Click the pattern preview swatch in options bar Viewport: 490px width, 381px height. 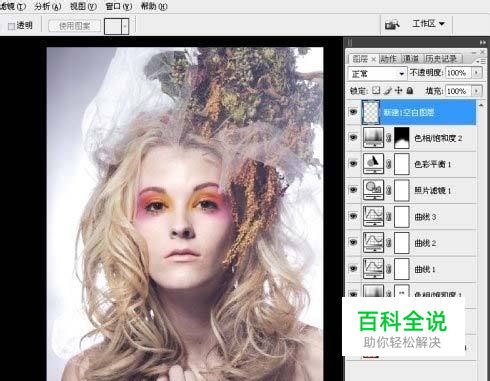point(113,26)
